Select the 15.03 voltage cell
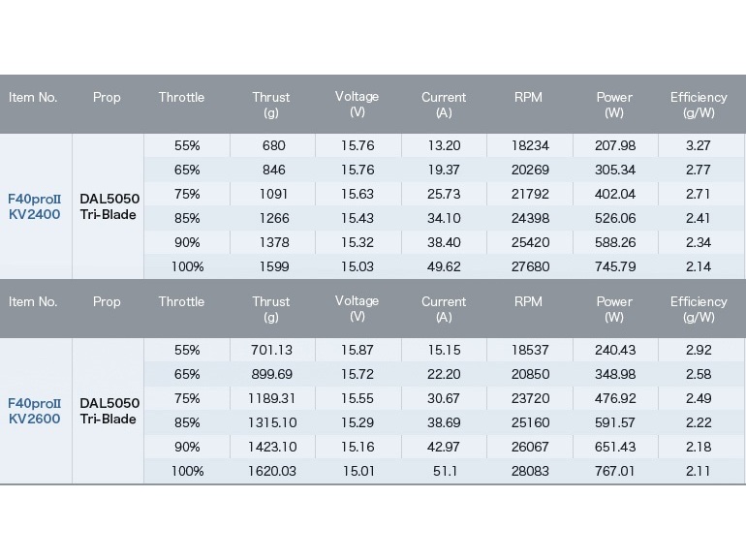The height and width of the screenshot is (560, 746). 357,267
